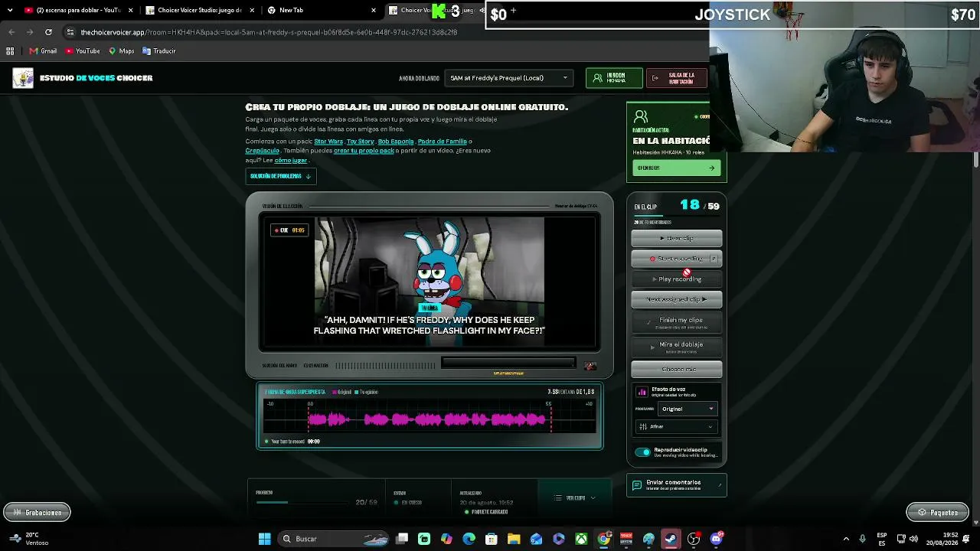The width and height of the screenshot is (980, 551).
Task: Open Google Chrome from the taskbar
Action: click(604, 539)
